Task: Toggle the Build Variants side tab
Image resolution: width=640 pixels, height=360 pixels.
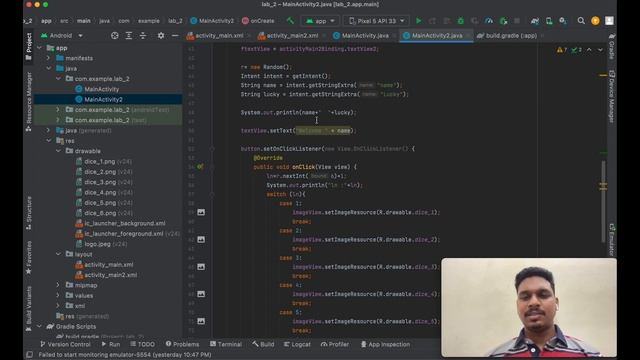Action: pyautogui.click(x=29, y=308)
